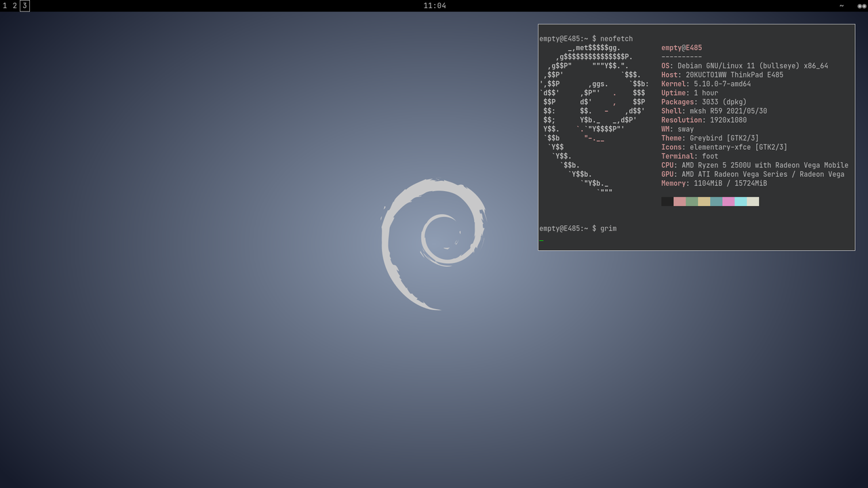This screenshot has height=488, width=868.
Task: Click the teal neofetch color block
Action: point(716,201)
